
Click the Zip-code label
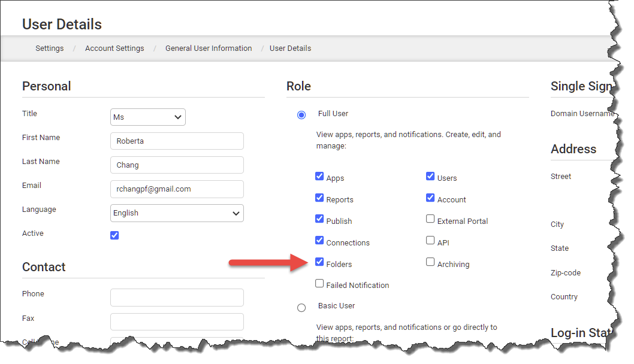[x=566, y=272]
